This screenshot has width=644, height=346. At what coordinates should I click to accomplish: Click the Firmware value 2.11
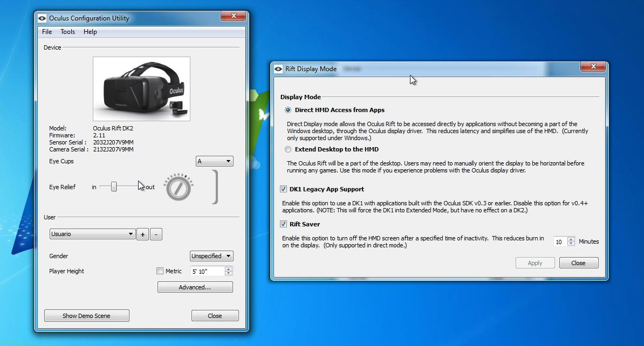(x=99, y=135)
